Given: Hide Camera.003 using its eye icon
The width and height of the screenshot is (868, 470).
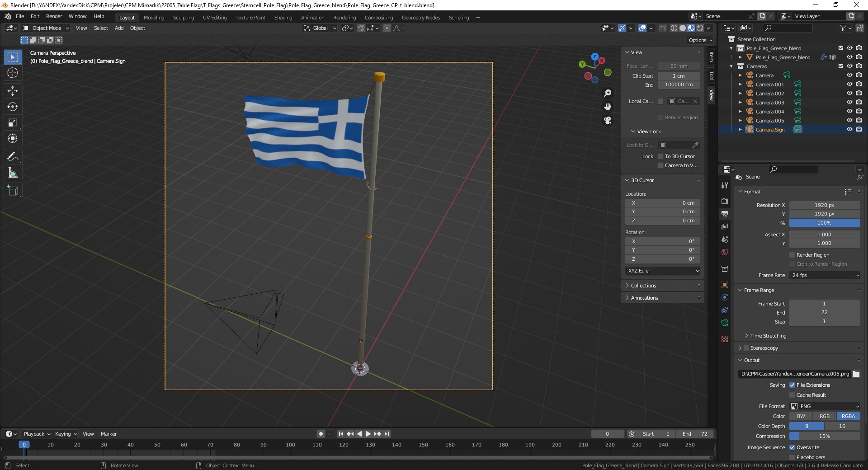Looking at the screenshot, I should pos(849,102).
